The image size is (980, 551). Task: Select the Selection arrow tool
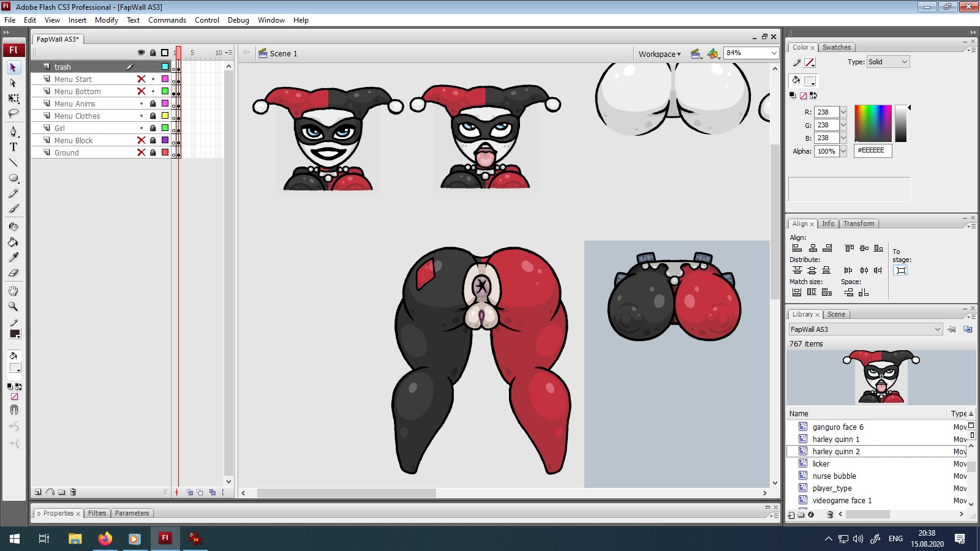[13, 67]
